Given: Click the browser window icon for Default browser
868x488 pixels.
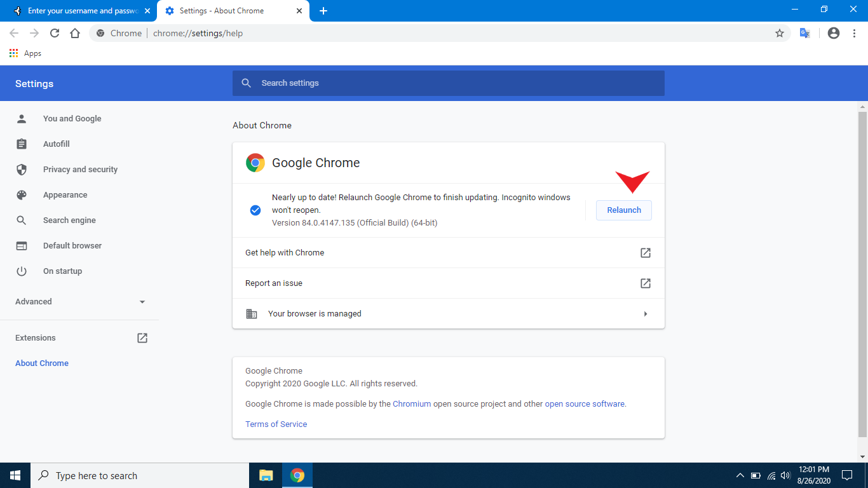Looking at the screenshot, I should click(22, 246).
